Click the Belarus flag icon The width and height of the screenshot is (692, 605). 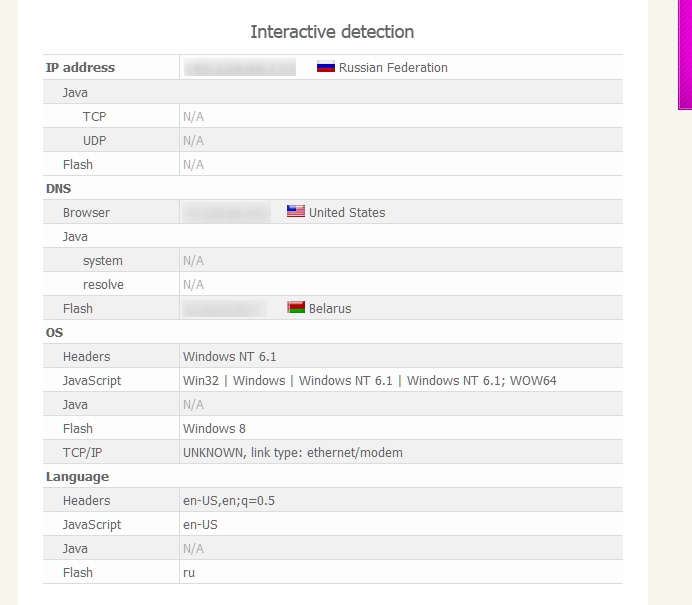pyautogui.click(x=295, y=308)
